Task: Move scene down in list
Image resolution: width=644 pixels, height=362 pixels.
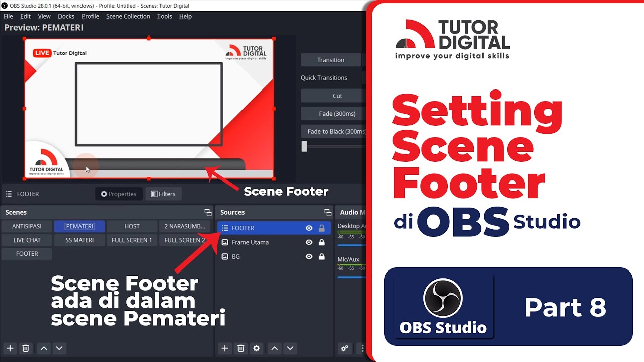Action: (59, 348)
